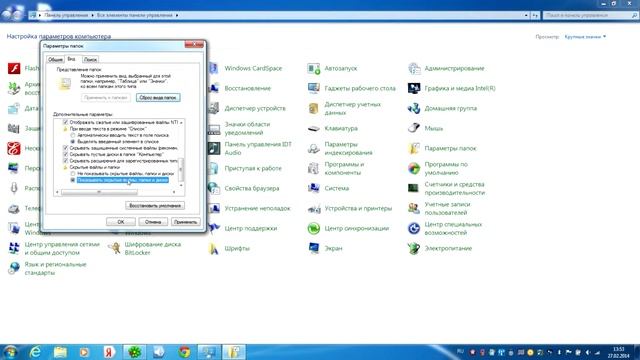
Task: Open Администрирование icon
Action: [x=414, y=68]
